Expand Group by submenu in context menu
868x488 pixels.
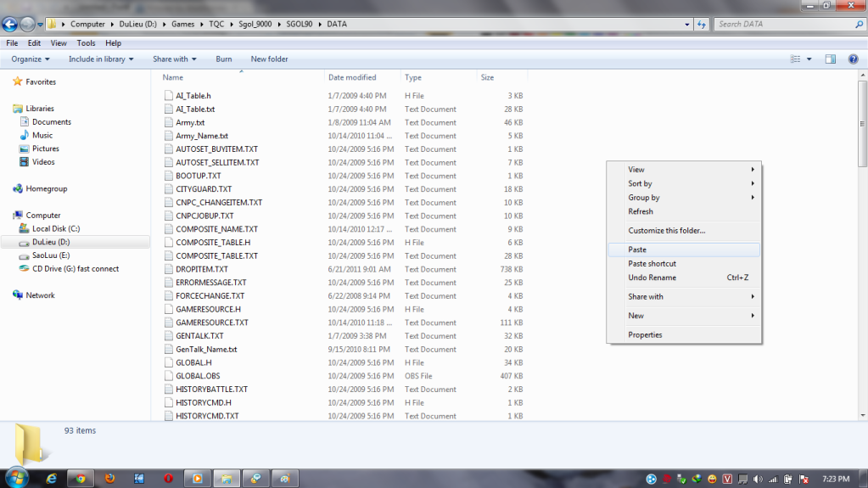click(684, 197)
